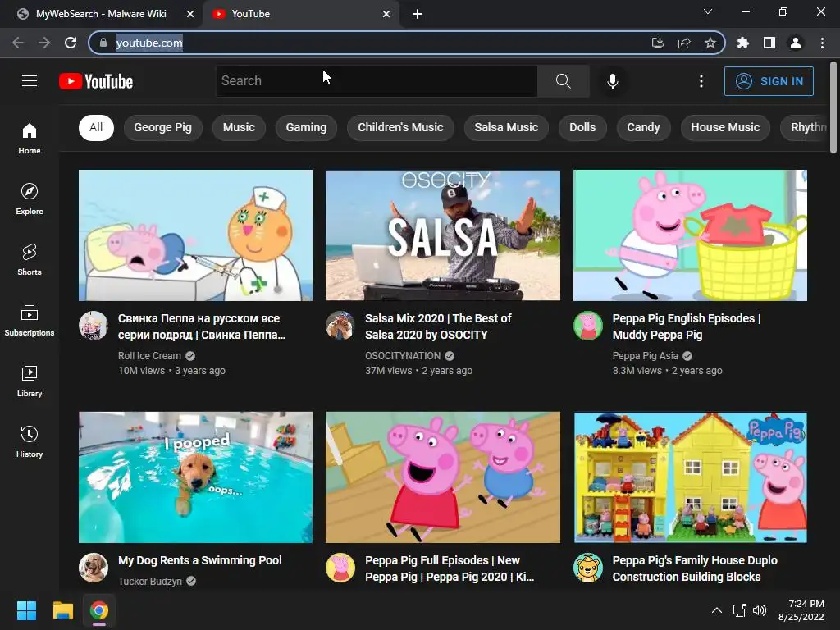Click the YouTube search input field
This screenshot has height=630, width=840.
click(377, 81)
